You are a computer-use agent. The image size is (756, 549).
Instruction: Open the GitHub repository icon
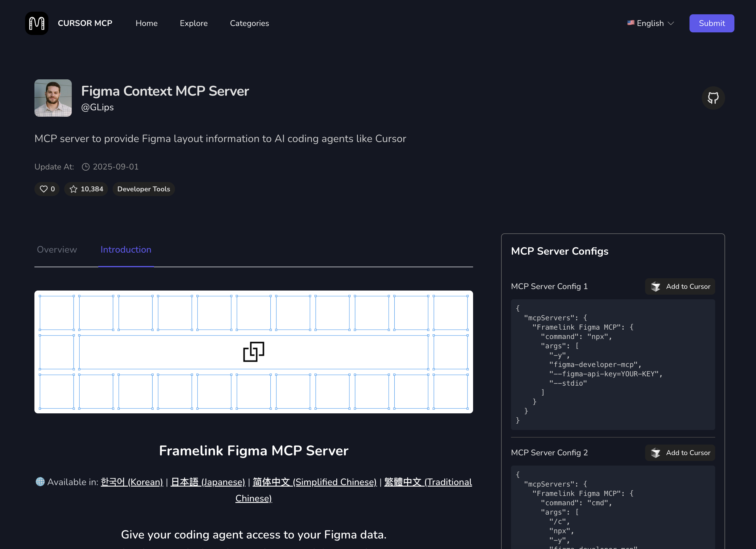click(x=713, y=98)
